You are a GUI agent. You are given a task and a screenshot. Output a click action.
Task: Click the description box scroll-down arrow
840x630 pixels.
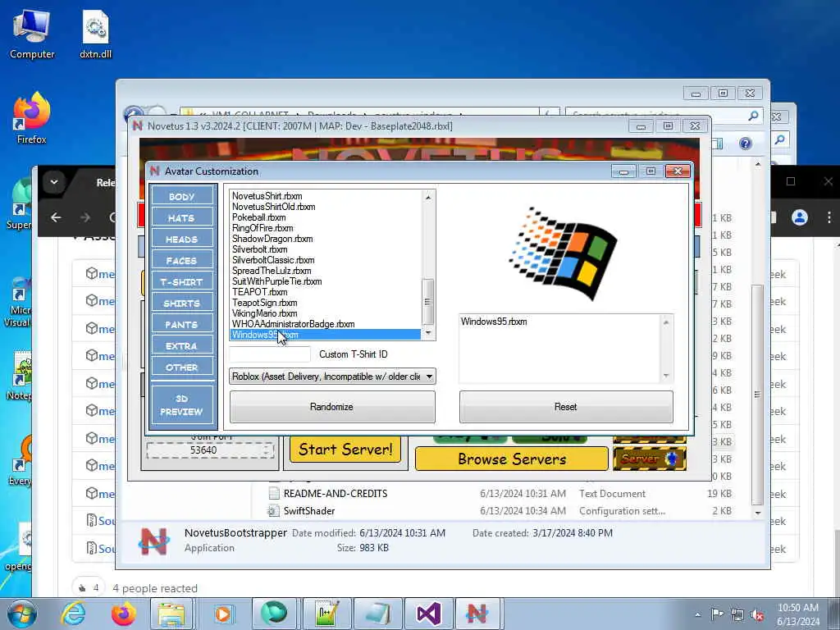pos(666,376)
